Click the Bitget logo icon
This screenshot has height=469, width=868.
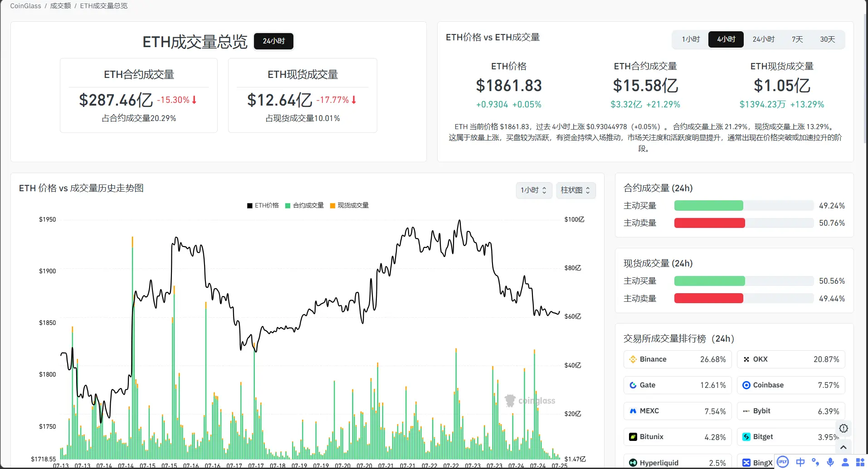pyautogui.click(x=746, y=437)
